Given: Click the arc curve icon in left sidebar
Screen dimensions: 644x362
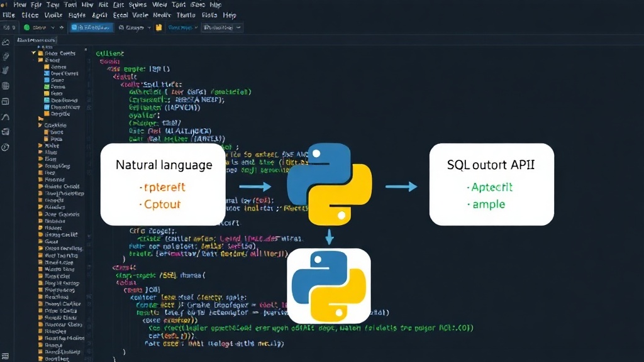Looking at the screenshot, I should (6, 117).
